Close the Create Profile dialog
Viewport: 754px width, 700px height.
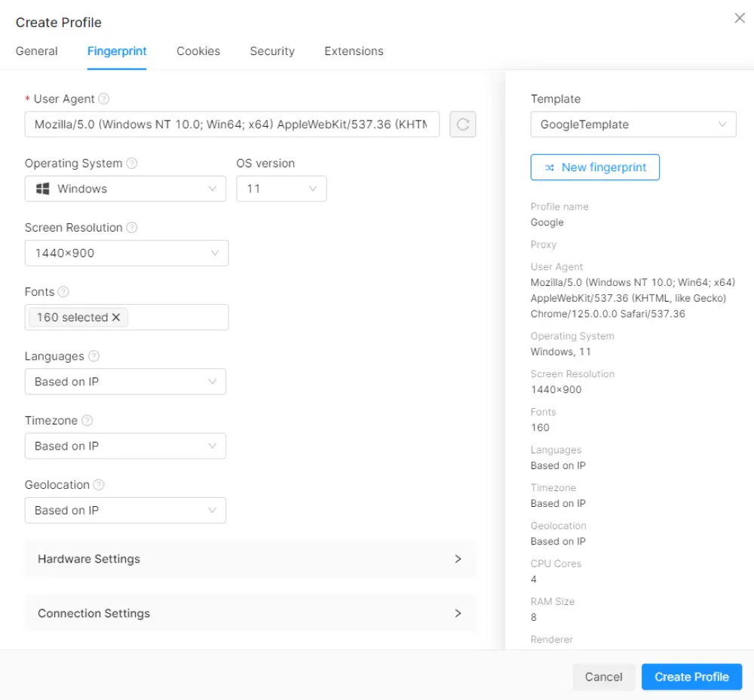tap(740, 18)
